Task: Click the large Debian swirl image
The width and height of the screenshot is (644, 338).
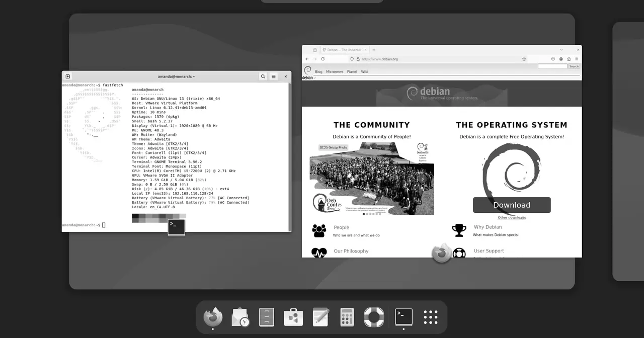Action: (512, 174)
